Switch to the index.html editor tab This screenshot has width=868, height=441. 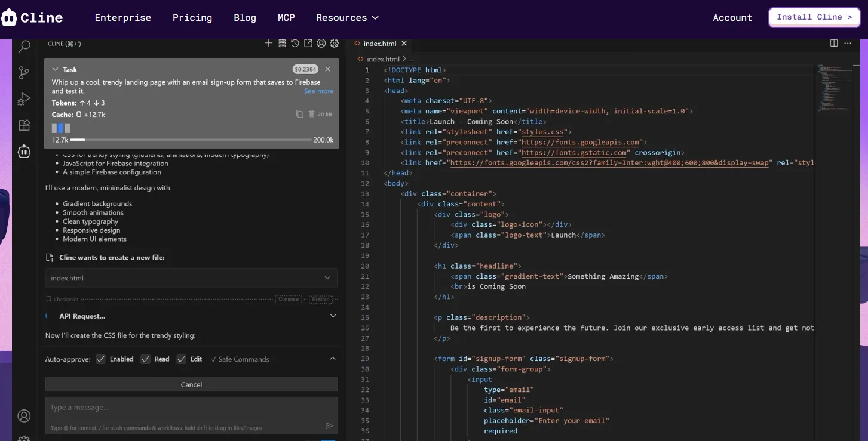[x=380, y=44]
